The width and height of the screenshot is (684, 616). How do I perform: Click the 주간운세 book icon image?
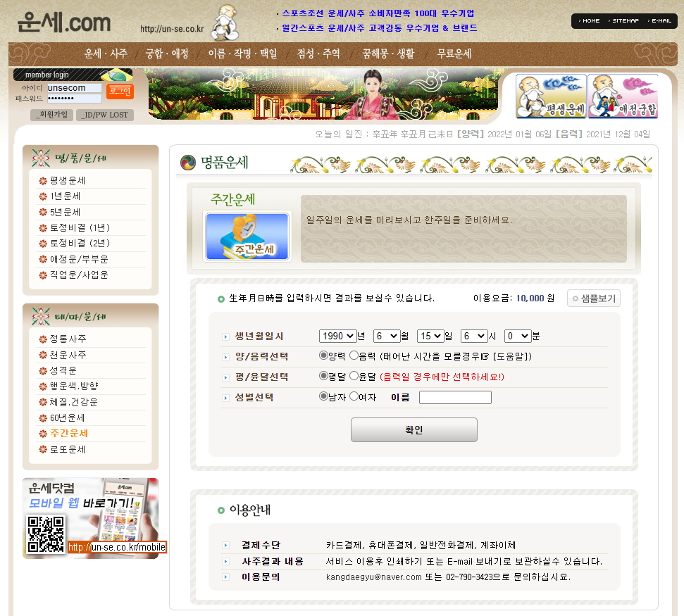pos(247,237)
